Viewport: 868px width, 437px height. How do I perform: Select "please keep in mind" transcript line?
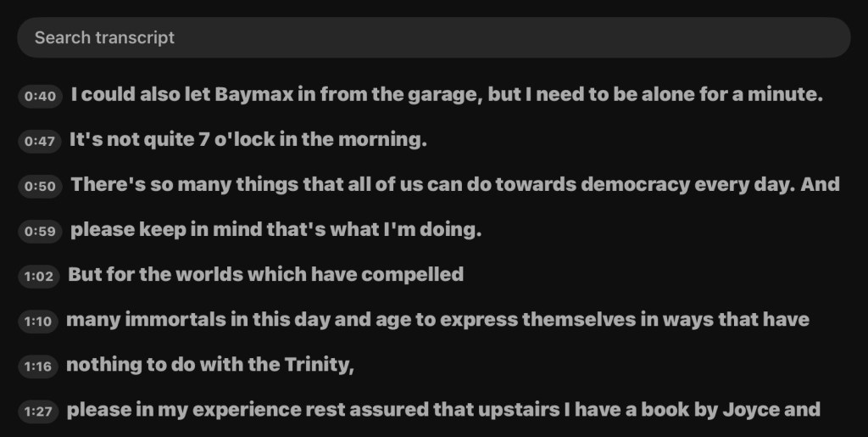tap(275, 230)
